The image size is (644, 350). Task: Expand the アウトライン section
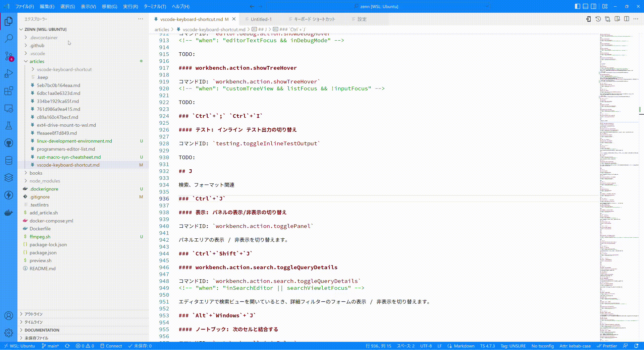83,314
